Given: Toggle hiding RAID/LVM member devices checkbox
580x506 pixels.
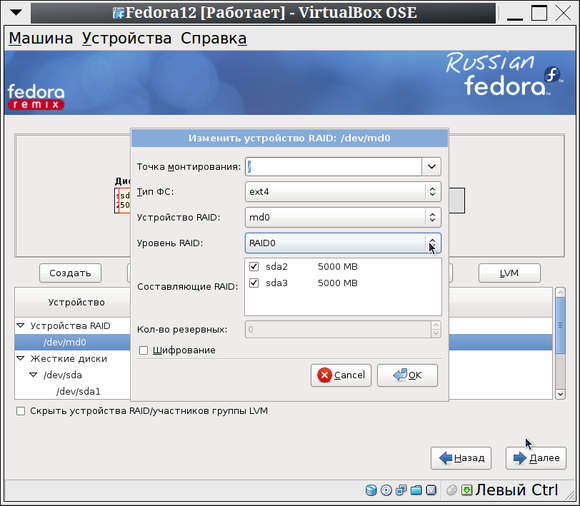Looking at the screenshot, I should click(x=21, y=411).
